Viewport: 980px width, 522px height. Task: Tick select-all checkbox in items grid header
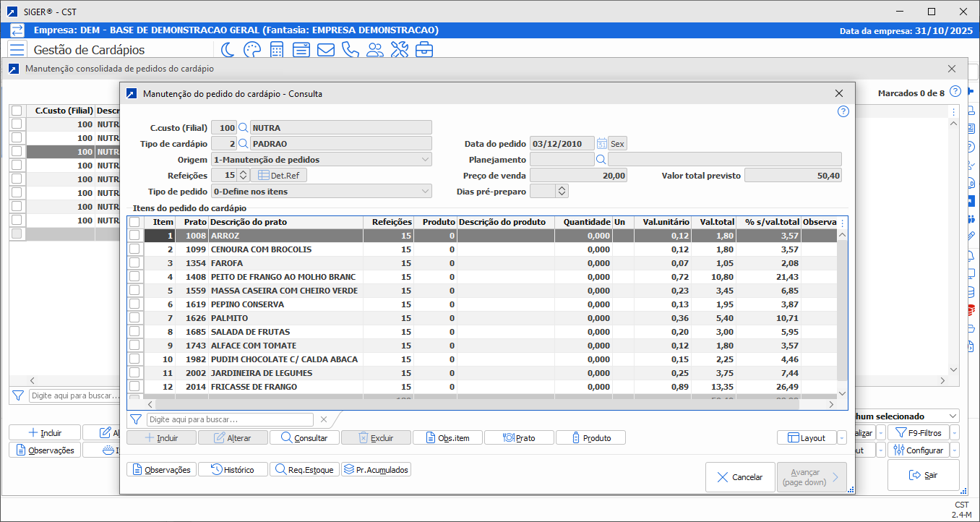(134, 223)
